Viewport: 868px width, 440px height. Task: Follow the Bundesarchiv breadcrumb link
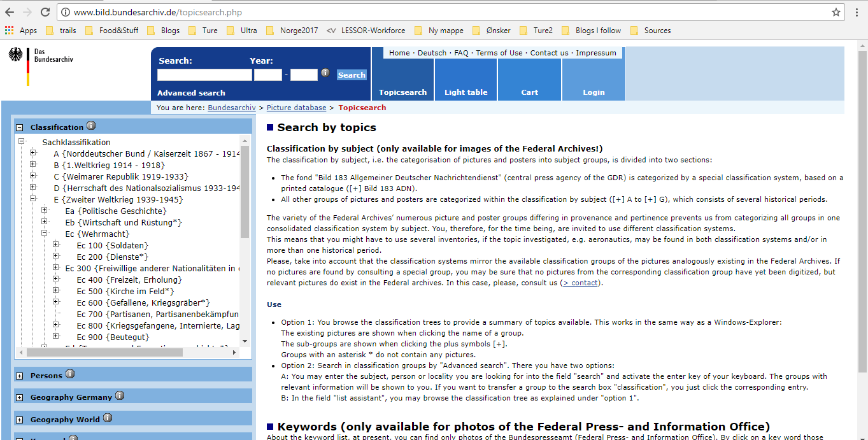pyautogui.click(x=232, y=108)
